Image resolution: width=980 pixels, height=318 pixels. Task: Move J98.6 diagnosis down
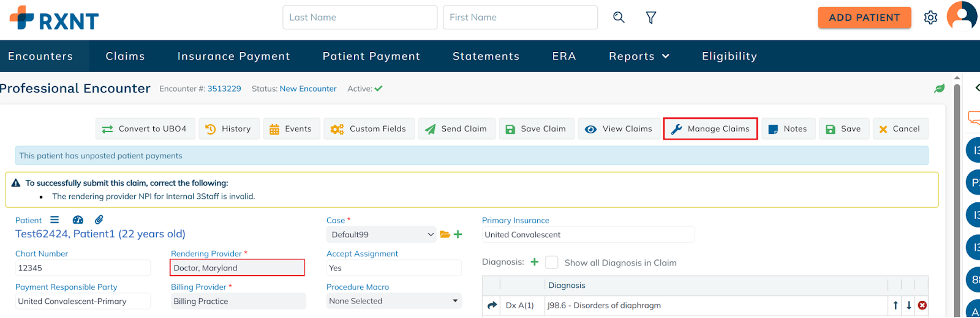tap(909, 306)
